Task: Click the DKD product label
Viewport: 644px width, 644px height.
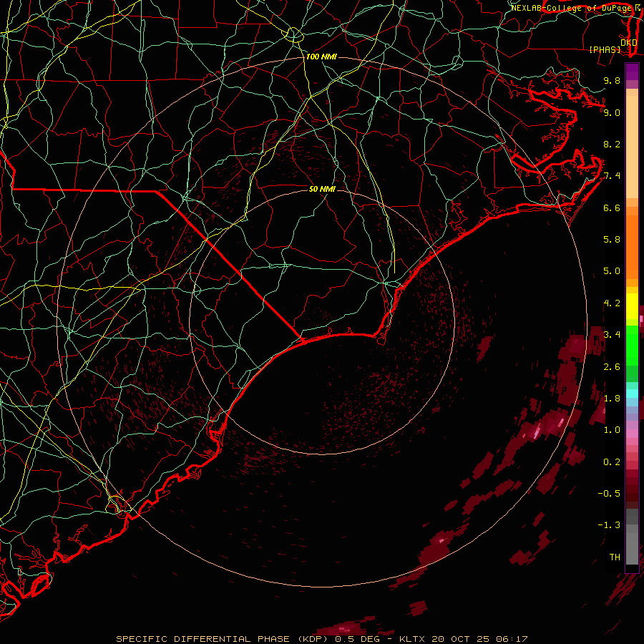Action: click(x=628, y=42)
